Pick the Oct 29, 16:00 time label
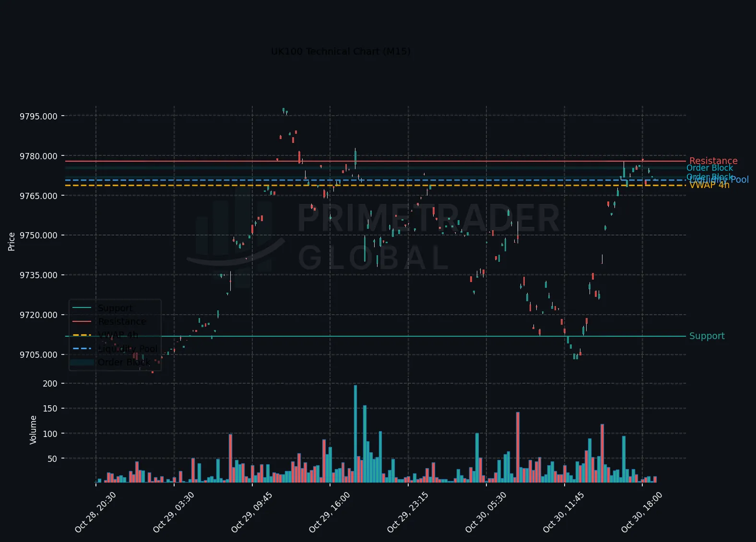The height and width of the screenshot is (542, 756). [x=329, y=512]
